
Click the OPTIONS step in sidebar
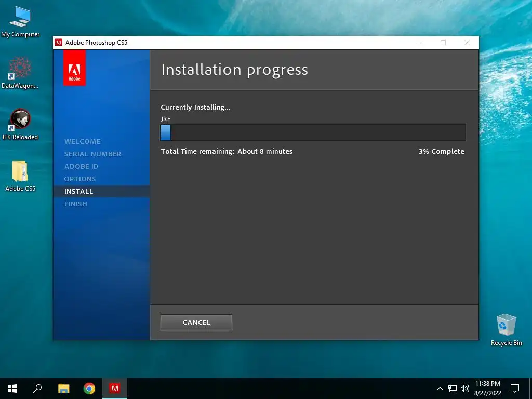pyautogui.click(x=80, y=179)
